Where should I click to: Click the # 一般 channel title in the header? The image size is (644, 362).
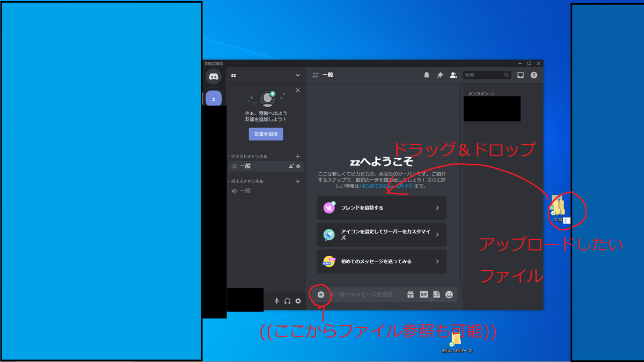point(323,75)
